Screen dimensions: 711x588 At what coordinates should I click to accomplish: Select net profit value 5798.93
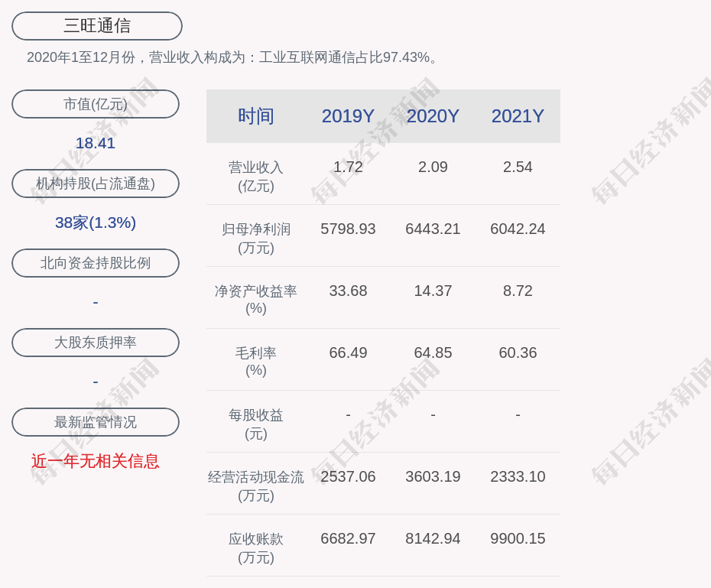click(348, 229)
